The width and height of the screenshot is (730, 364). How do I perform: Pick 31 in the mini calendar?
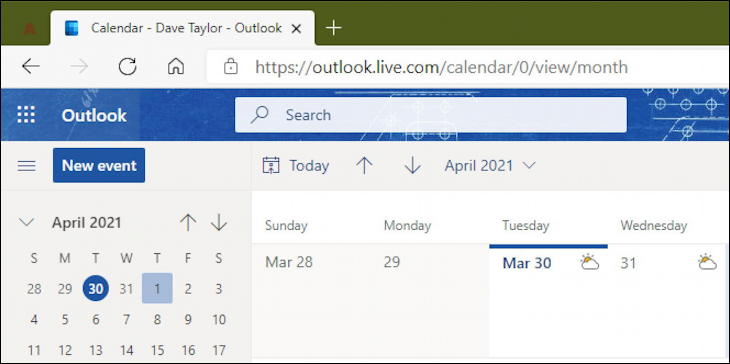[x=126, y=289]
